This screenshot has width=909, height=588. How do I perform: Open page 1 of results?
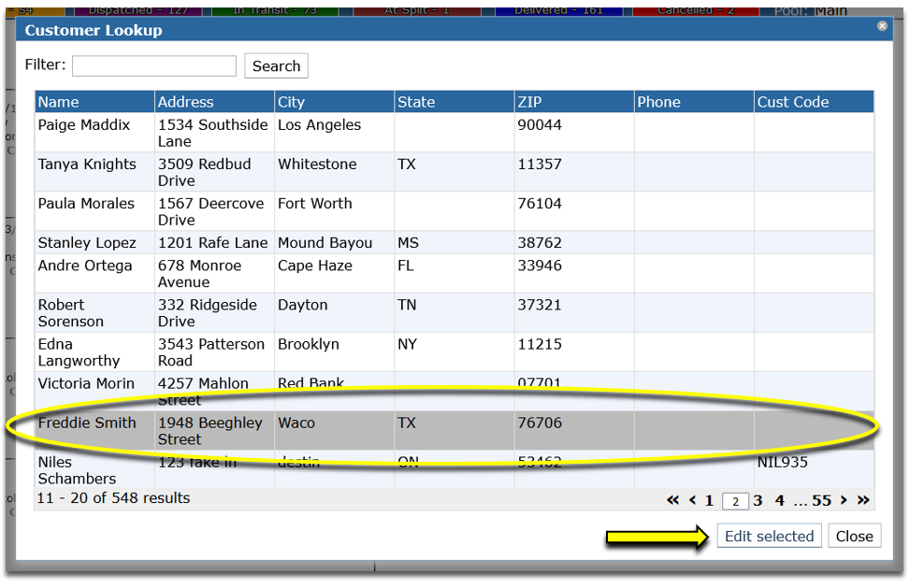pos(709,500)
